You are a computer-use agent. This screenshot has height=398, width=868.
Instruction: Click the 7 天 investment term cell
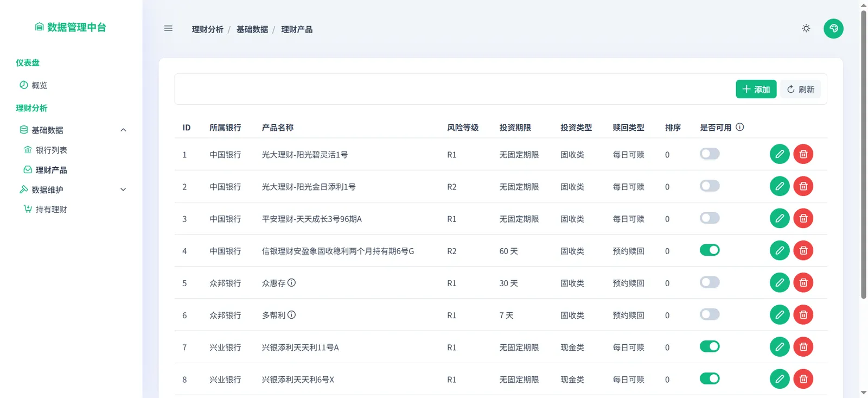[x=507, y=315]
